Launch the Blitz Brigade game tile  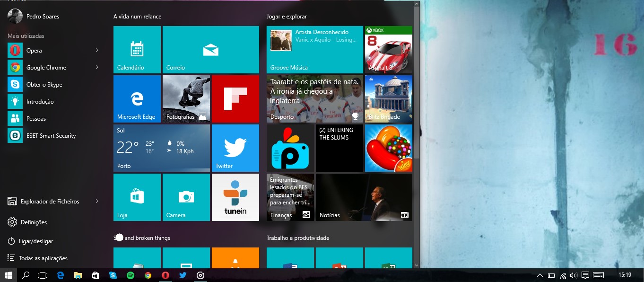pyautogui.click(x=389, y=99)
